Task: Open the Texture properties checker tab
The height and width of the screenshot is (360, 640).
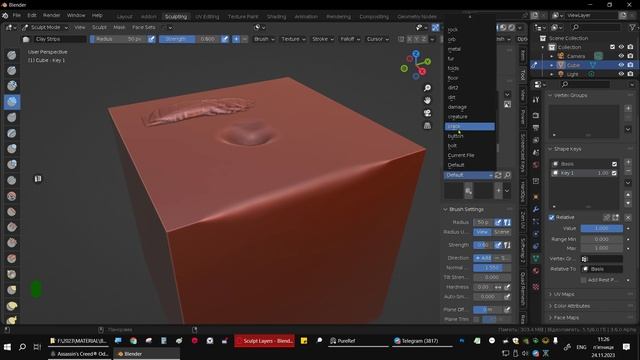Action: click(x=536, y=287)
